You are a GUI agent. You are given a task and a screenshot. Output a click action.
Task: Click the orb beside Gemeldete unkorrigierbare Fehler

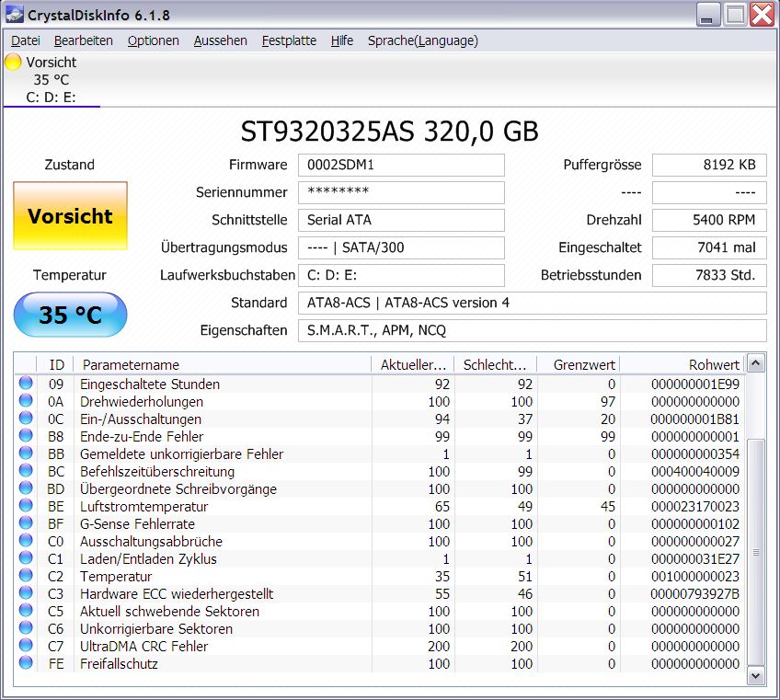[x=26, y=453]
